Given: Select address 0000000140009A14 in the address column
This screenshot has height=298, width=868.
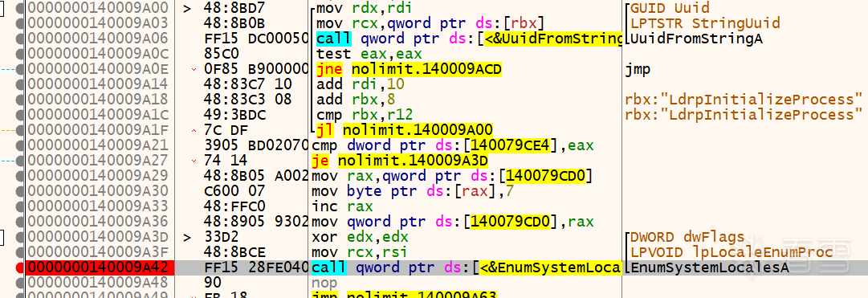Looking at the screenshot, I should click(98, 84).
